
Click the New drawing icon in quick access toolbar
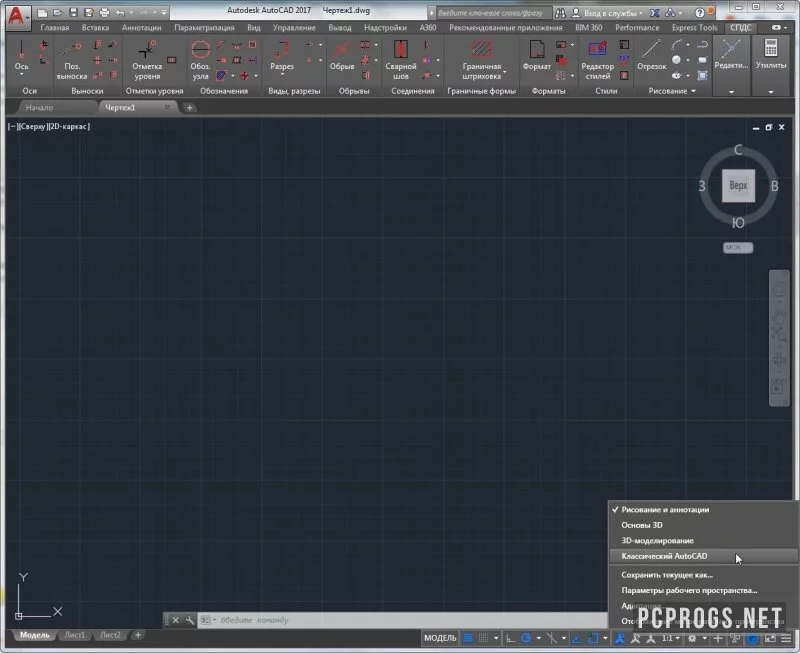click(x=43, y=13)
